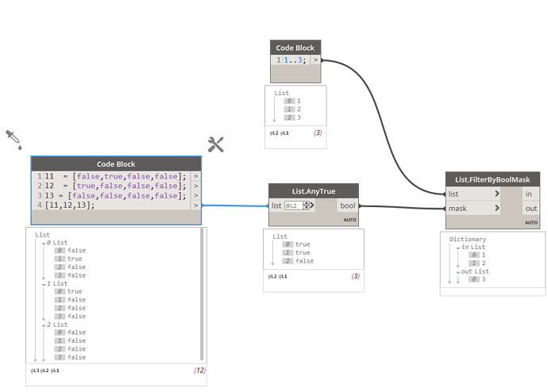The image size is (548, 392).
Task: Click the bool output port of List.AnyTrue
Action: [347, 206]
